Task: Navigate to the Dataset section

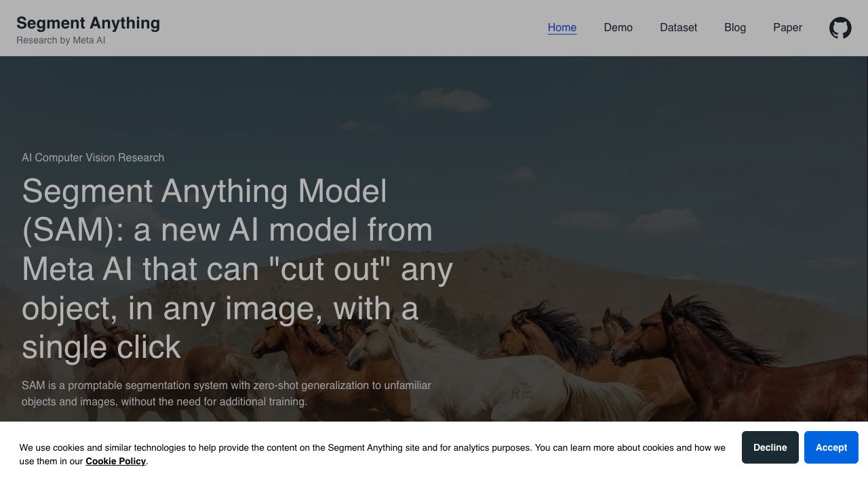Action: click(x=678, y=28)
